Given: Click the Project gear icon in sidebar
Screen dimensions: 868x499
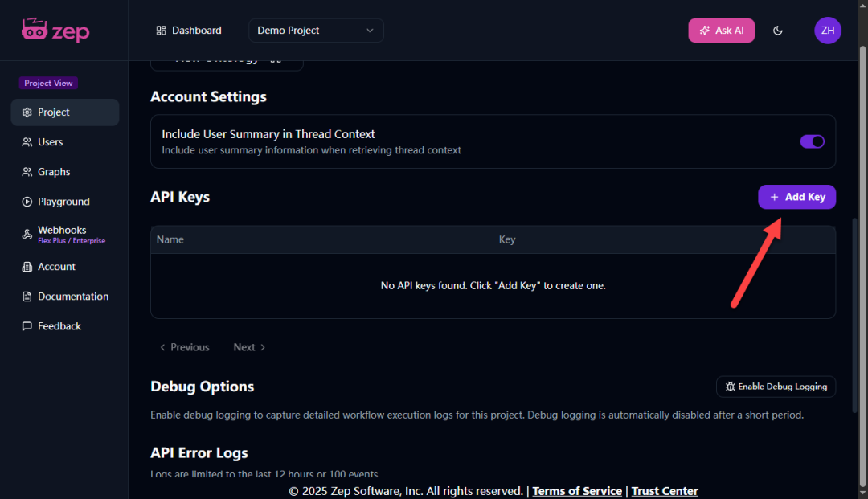Looking at the screenshot, I should click(27, 112).
